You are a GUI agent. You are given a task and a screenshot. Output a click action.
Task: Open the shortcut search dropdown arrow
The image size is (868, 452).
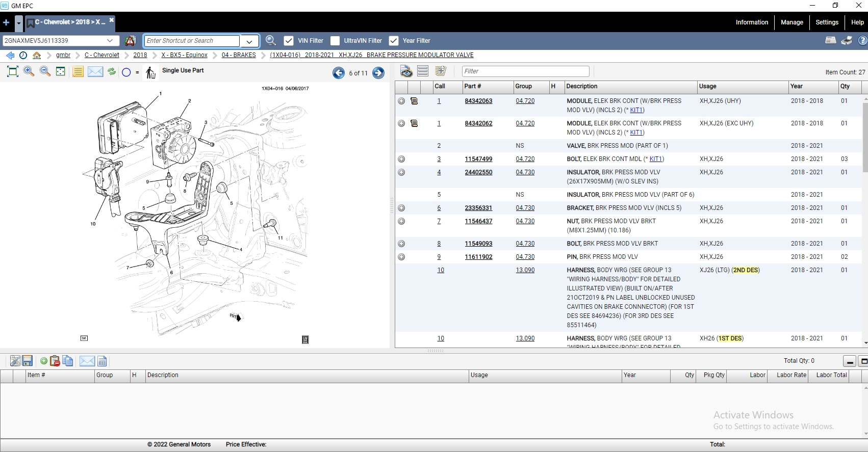coord(249,41)
